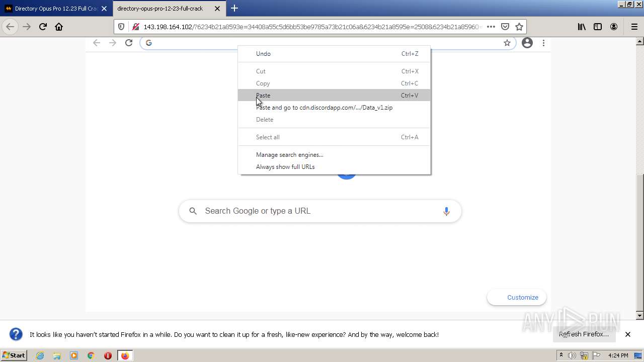Open Opera icon in taskbar

coord(108,355)
